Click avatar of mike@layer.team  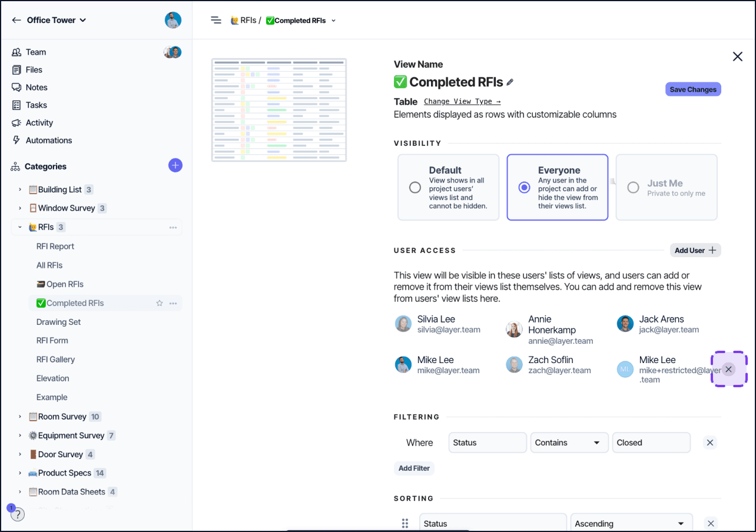point(403,364)
